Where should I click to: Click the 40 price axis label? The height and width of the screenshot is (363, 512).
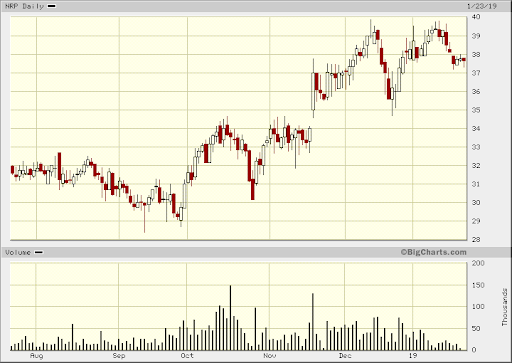pos(476,17)
